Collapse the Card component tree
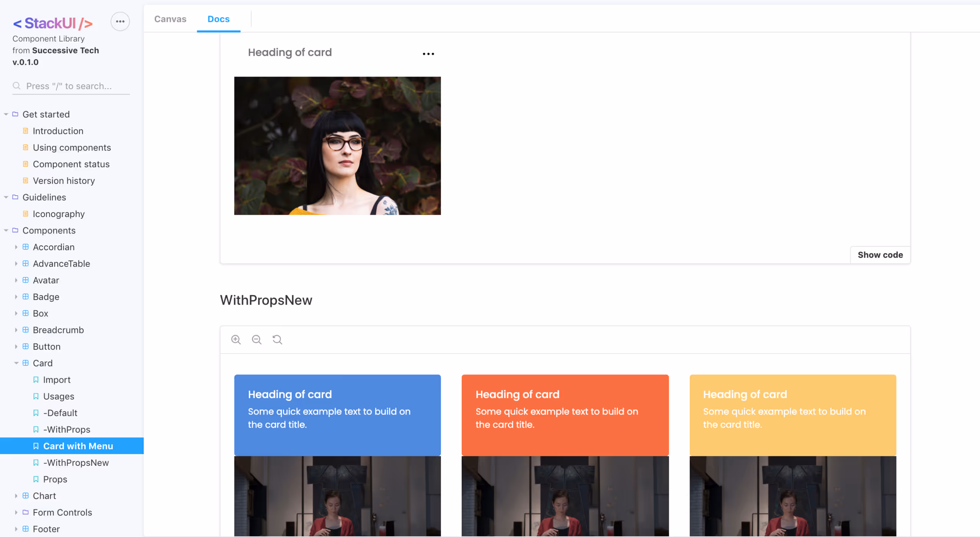The width and height of the screenshot is (980, 537). (x=16, y=363)
